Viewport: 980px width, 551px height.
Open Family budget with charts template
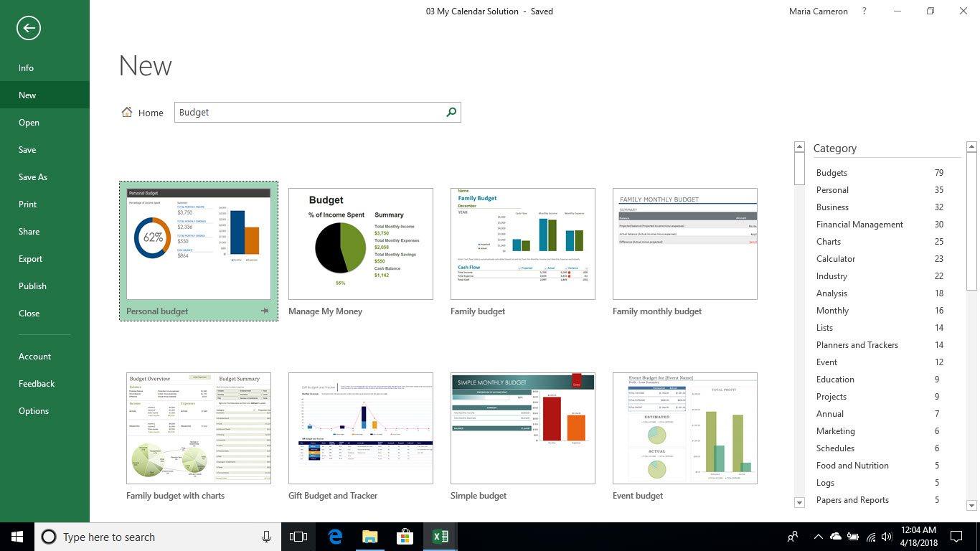pyautogui.click(x=199, y=428)
